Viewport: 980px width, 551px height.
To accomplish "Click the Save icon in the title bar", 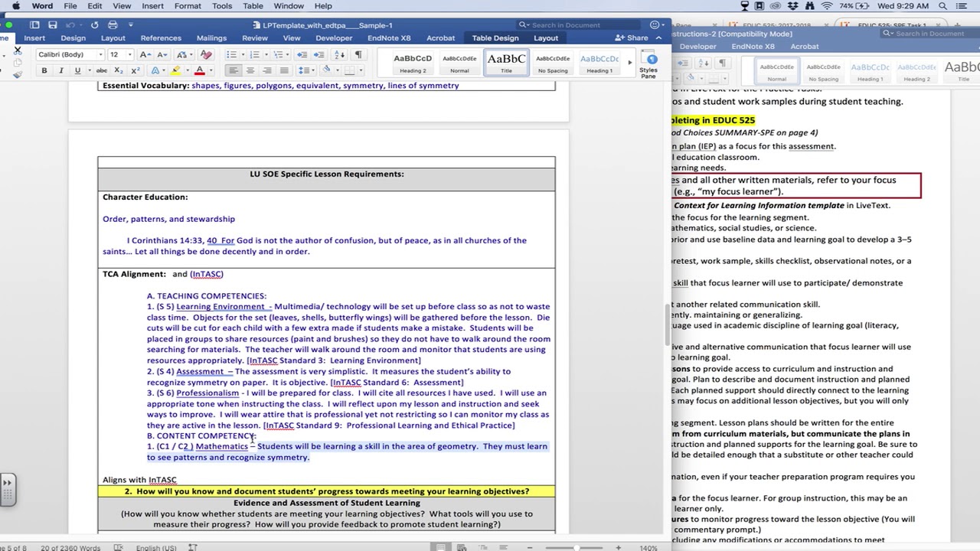I will coord(52,24).
